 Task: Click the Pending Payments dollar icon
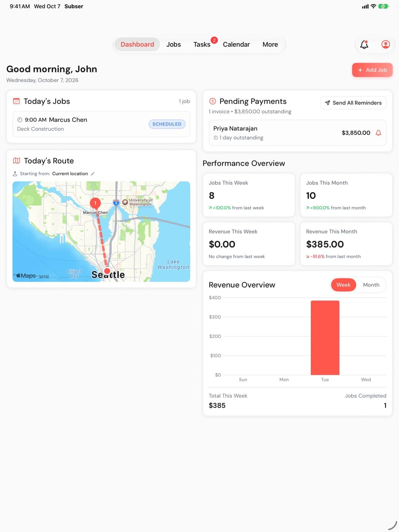(x=212, y=101)
